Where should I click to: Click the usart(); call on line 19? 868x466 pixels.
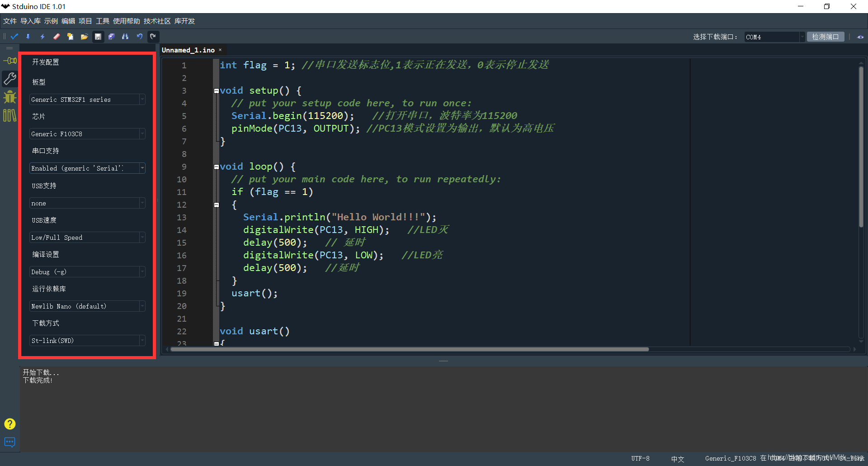255,293
